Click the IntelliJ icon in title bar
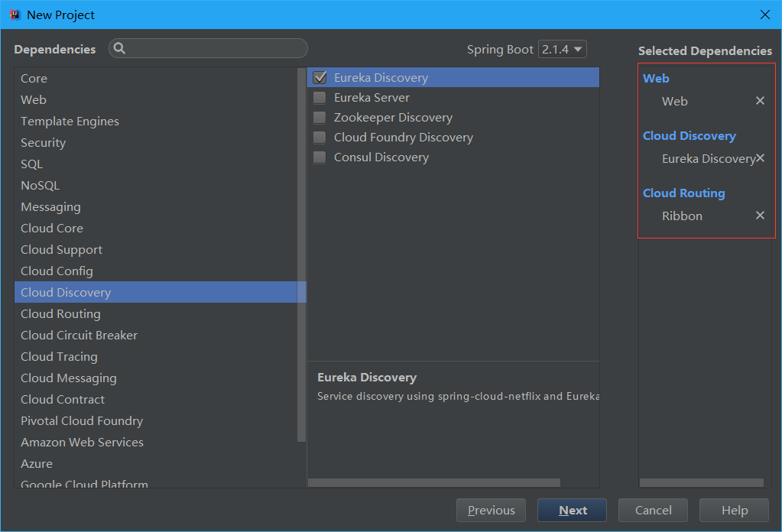782x532 pixels. [x=15, y=15]
